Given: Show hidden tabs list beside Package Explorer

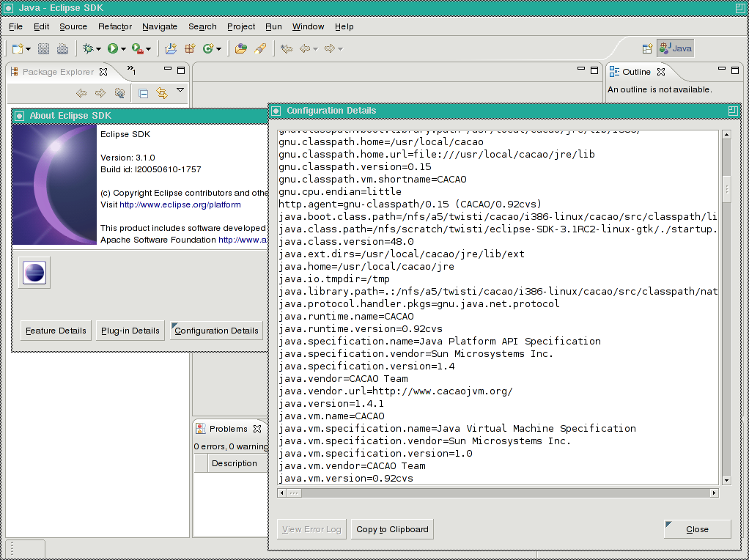Looking at the screenshot, I should click(131, 70).
